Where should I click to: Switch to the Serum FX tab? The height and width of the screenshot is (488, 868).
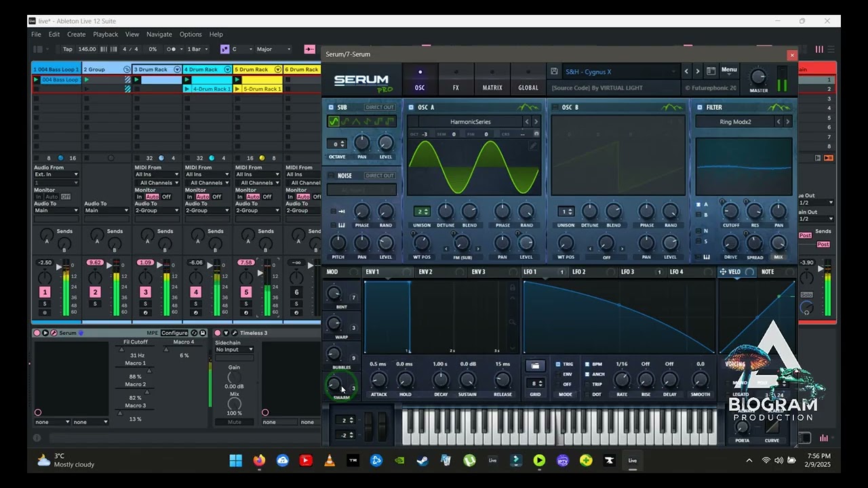tap(456, 81)
